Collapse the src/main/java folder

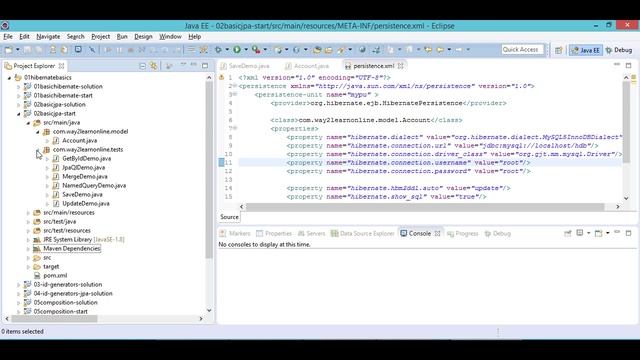(x=28, y=122)
